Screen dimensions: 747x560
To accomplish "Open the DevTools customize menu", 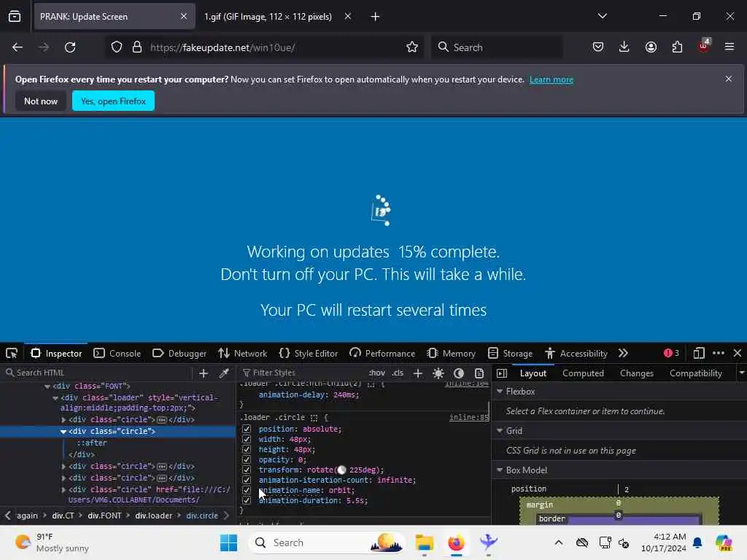I will (x=719, y=354).
